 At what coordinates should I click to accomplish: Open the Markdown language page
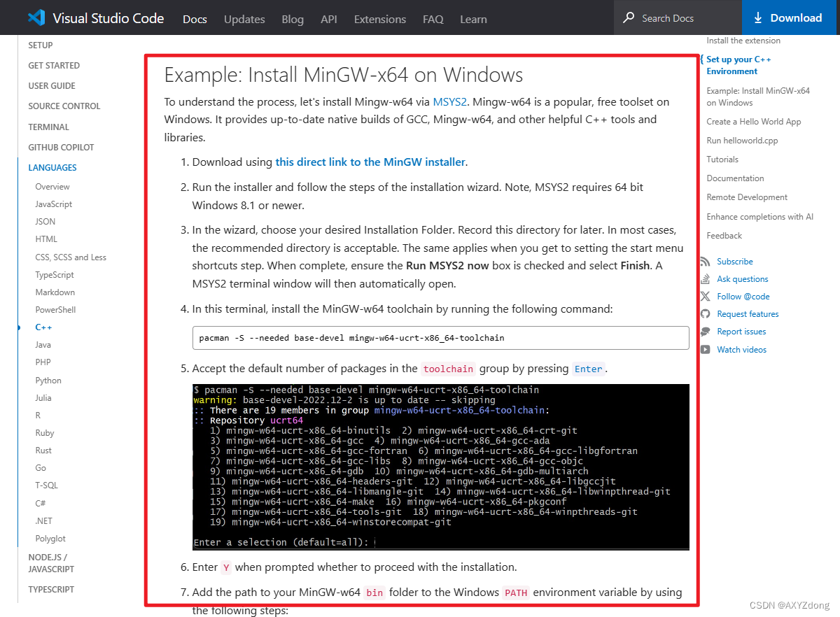(x=55, y=292)
